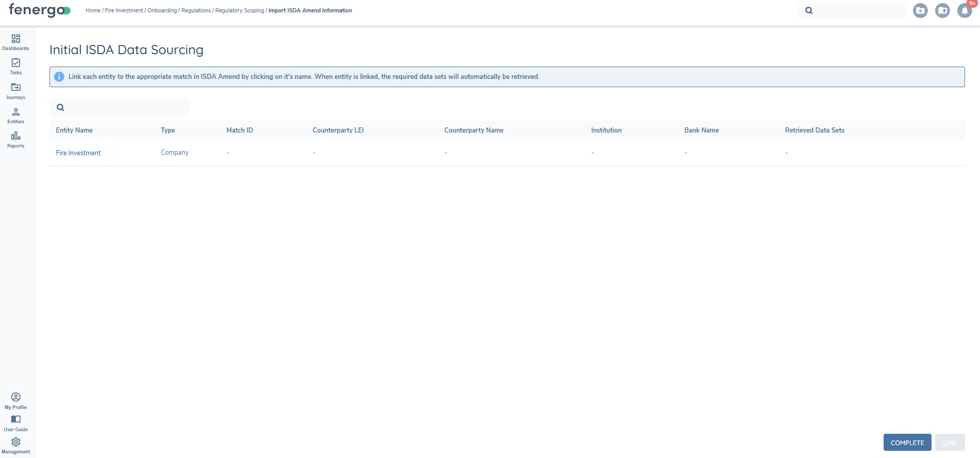The width and height of the screenshot is (980, 458).
Task: Open the Onboarding breadcrumb link
Action: point(162,10)
